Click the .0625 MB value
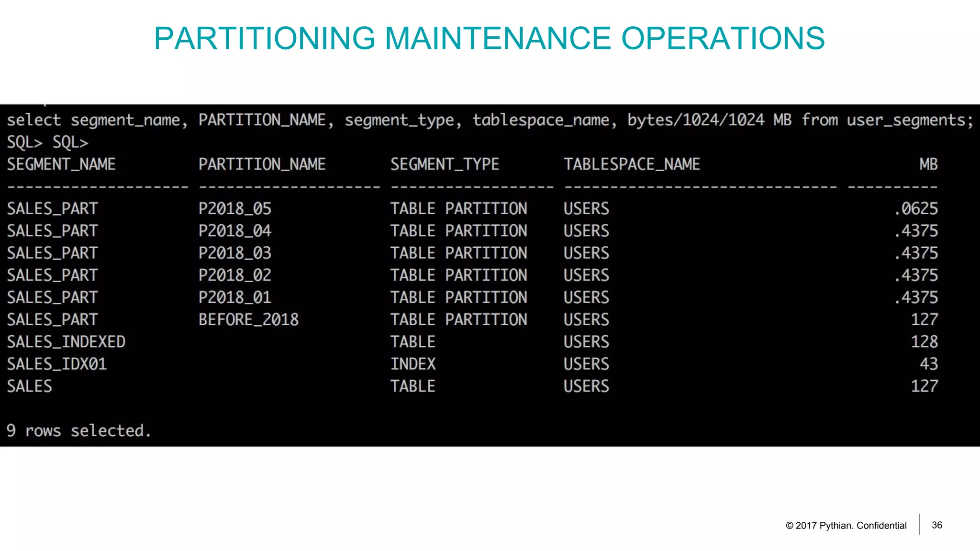980x551 pixels. click(916, 209)
